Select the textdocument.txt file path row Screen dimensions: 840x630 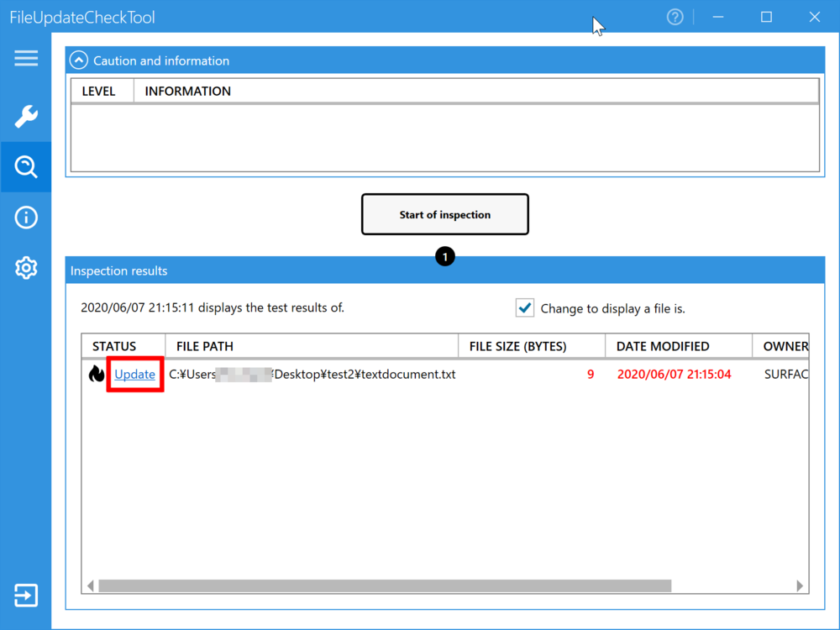point(312,375)
